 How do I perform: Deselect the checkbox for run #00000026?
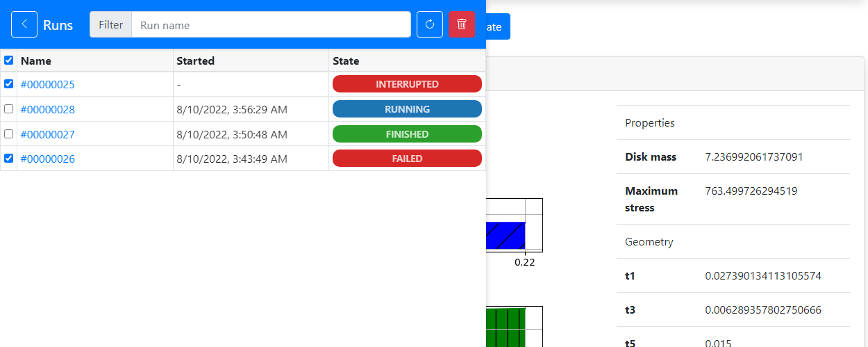pos(9,159)
